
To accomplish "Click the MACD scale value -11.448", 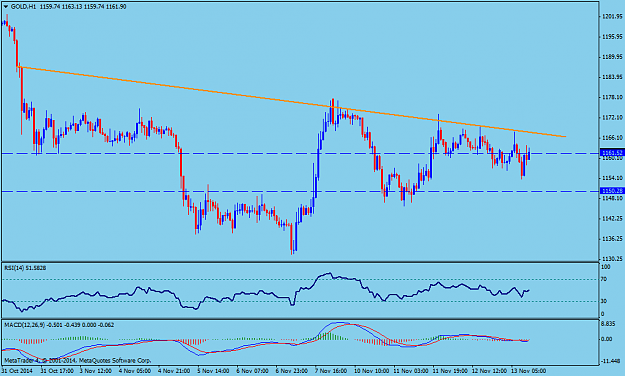I will [610, 361].
